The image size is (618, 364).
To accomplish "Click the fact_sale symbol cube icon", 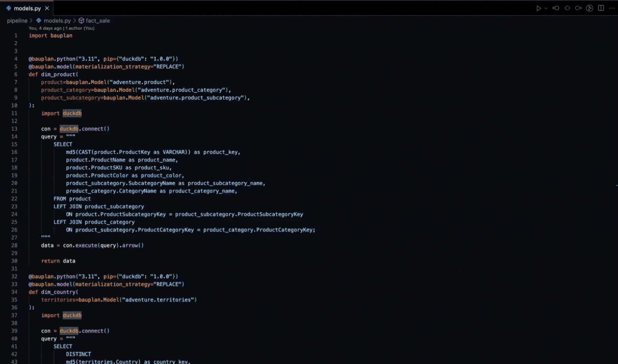I will pyautogui.click(x=81, y=21).
